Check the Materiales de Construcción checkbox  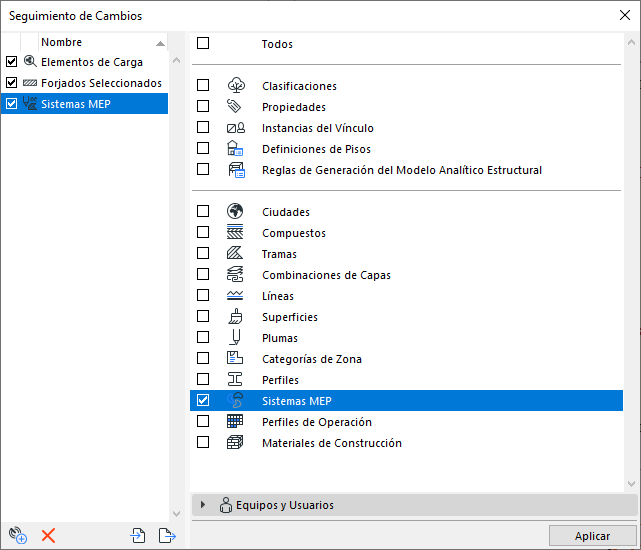click(203, 442)
